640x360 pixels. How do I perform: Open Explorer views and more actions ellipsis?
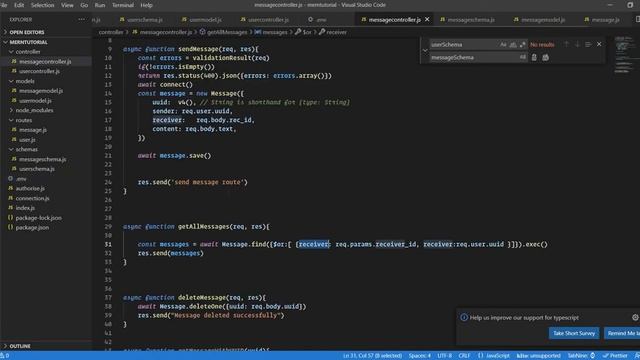coord(82,19)
